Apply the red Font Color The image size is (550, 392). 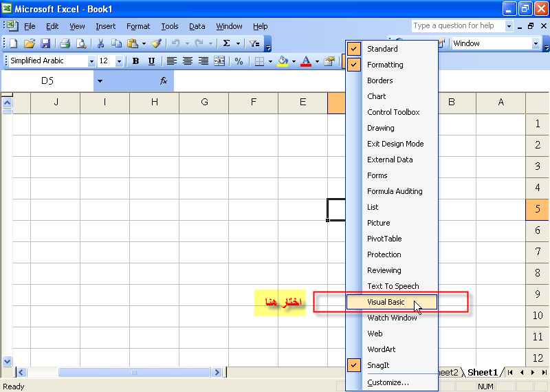click(306, 61)
